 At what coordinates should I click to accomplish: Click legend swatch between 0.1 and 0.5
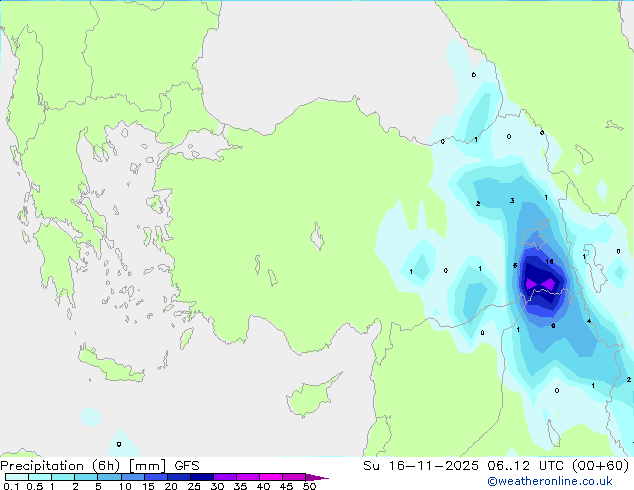click(x=17, y=477)
